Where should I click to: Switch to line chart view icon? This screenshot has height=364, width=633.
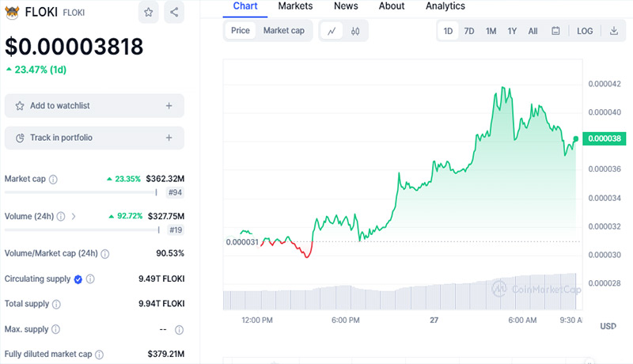tap(332, 31)
